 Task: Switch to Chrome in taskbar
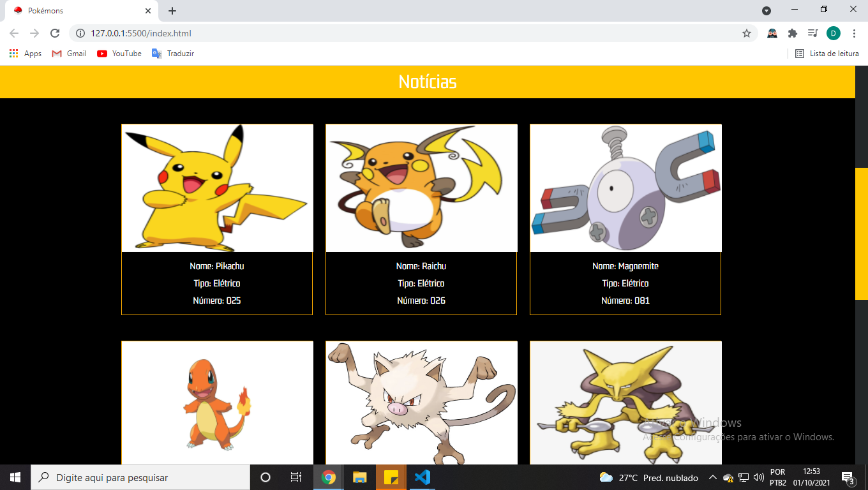329,477
